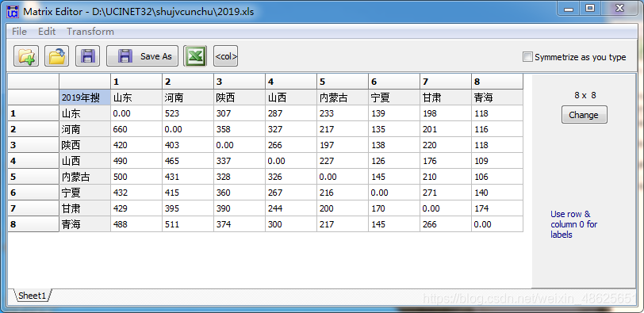Image resolution: width=644 pixels, height=313 pixels.
Task: Open the Transform menu
Action: (90, 32)
